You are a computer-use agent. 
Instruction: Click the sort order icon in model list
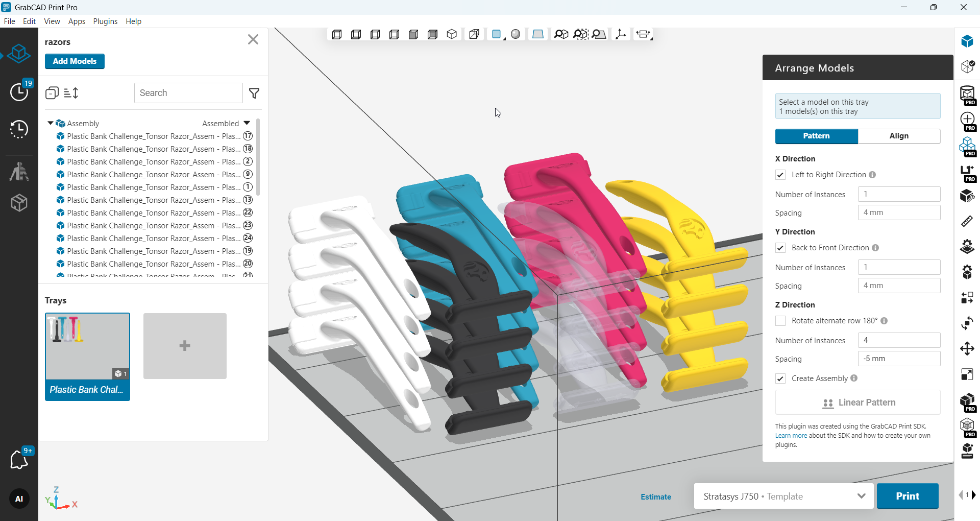(71, 93)
